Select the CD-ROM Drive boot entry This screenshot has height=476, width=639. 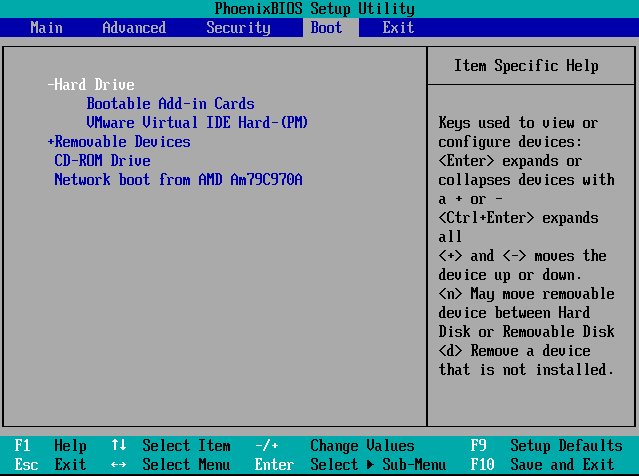coord(102,161)
